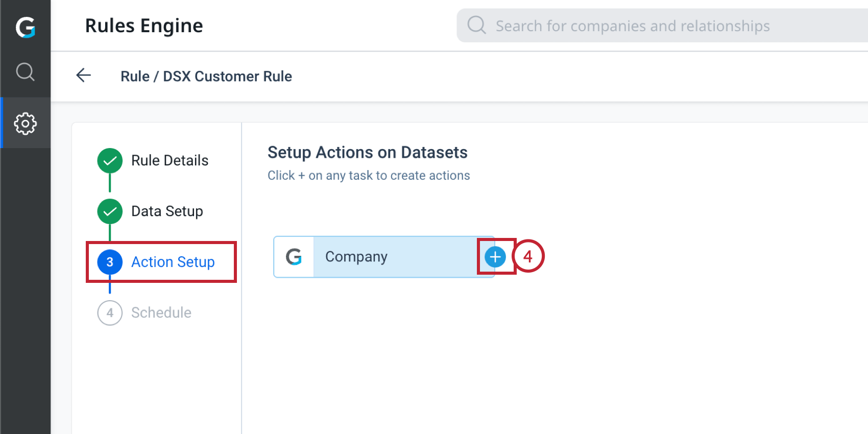The width and height of the screenshot is (868, 434).
Task: Open the Action Setup step label
Action: point(173,262)
